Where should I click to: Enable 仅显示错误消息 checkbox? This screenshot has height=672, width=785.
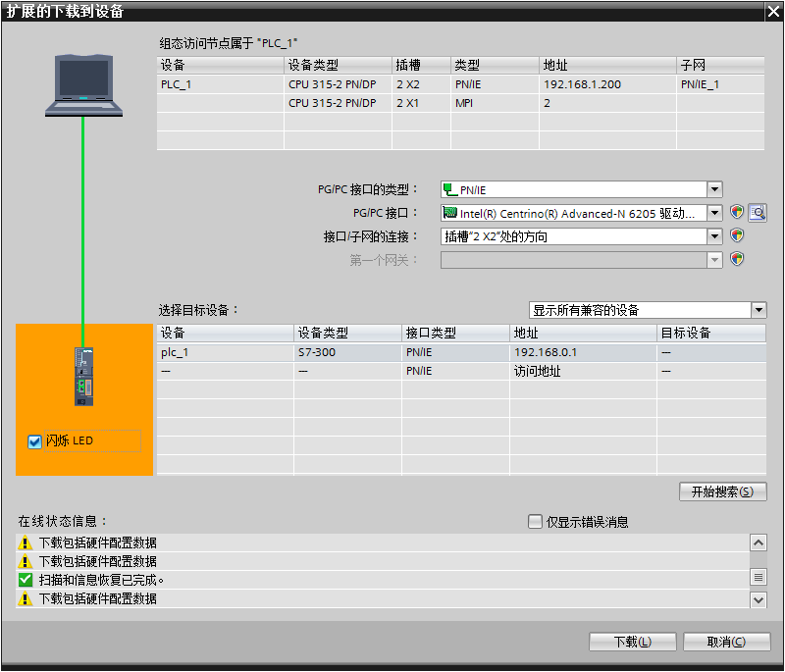(x=535, y=522)
